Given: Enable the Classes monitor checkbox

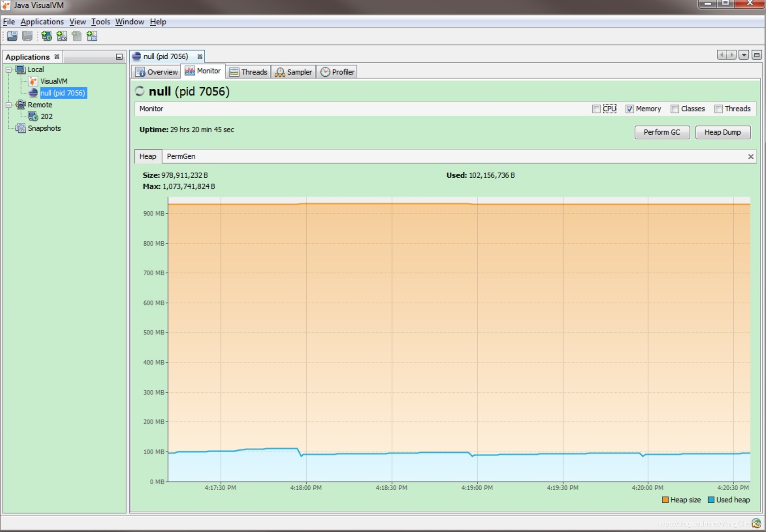Looking at the screenshot, I should pos(675,109).
